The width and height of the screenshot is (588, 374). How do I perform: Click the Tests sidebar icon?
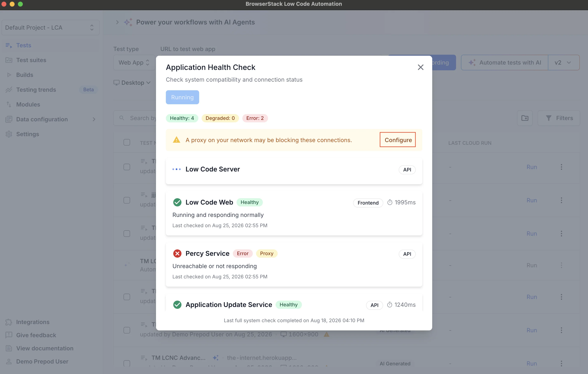tap(9, 45)
